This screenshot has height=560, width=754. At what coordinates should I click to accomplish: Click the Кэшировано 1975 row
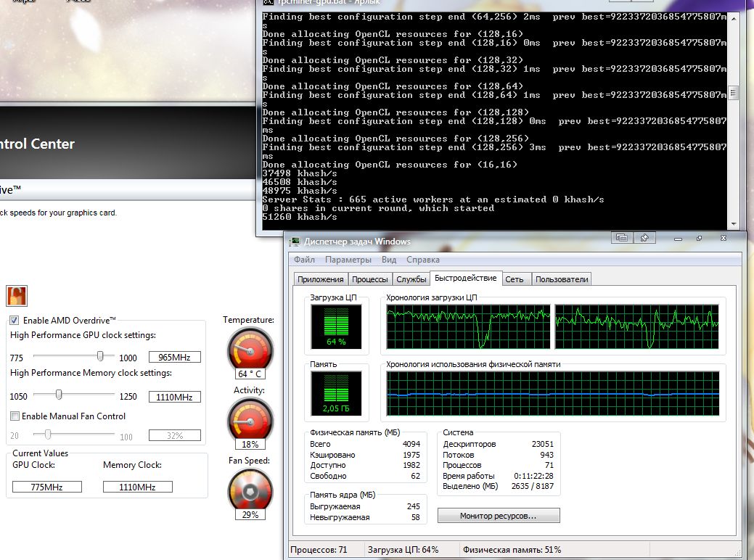point(365,455)
